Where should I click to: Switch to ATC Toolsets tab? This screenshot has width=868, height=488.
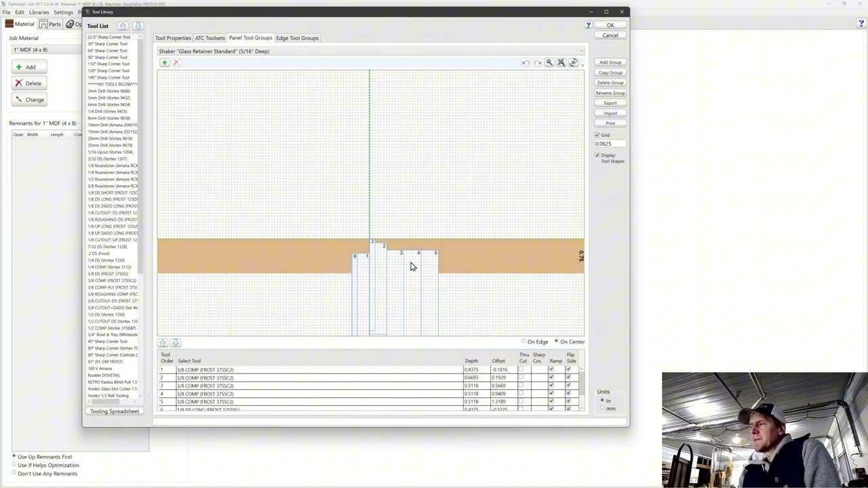pyautogui.click(x=210, y=38)
